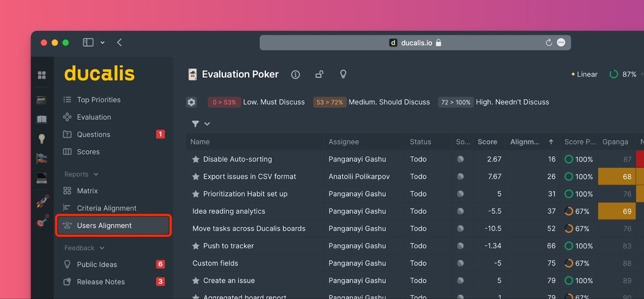644x299 pixels.
Task: Open the alignment settings gear icon
Action: [192, 102]
